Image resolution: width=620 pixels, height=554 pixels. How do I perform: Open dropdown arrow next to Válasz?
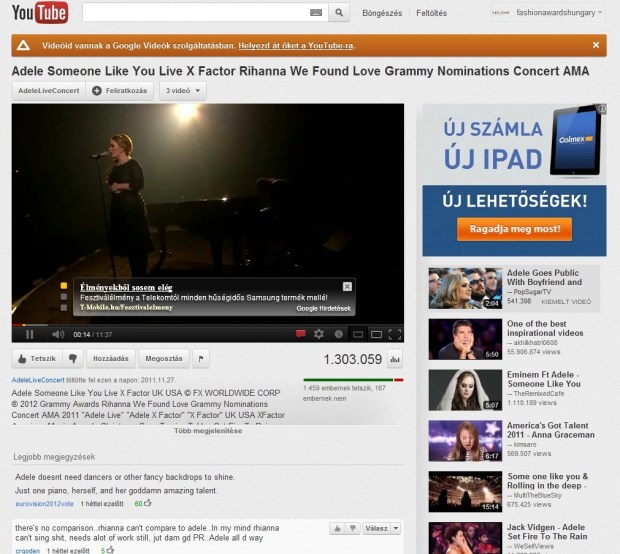point(396,528)
